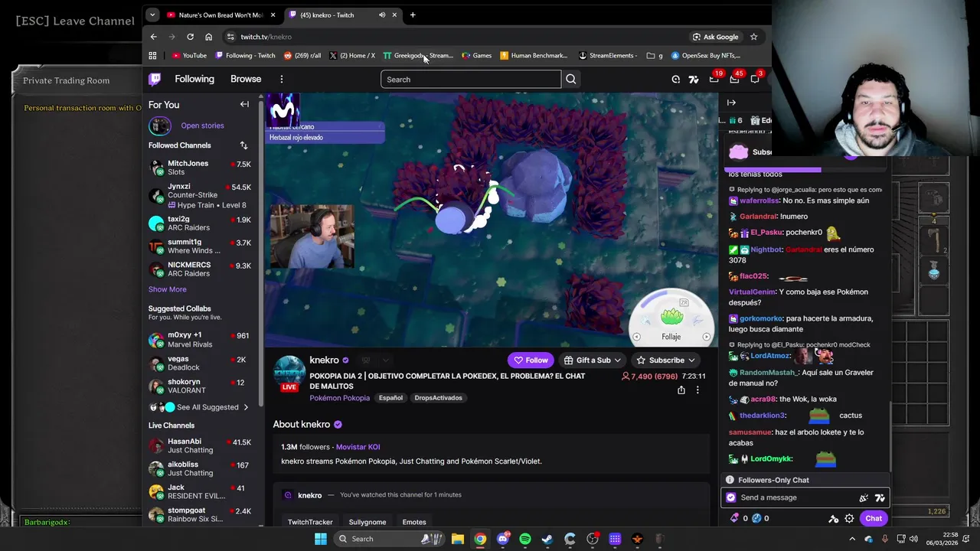
Task: Open the Movistar KOI team link
Action: (358, 447)
